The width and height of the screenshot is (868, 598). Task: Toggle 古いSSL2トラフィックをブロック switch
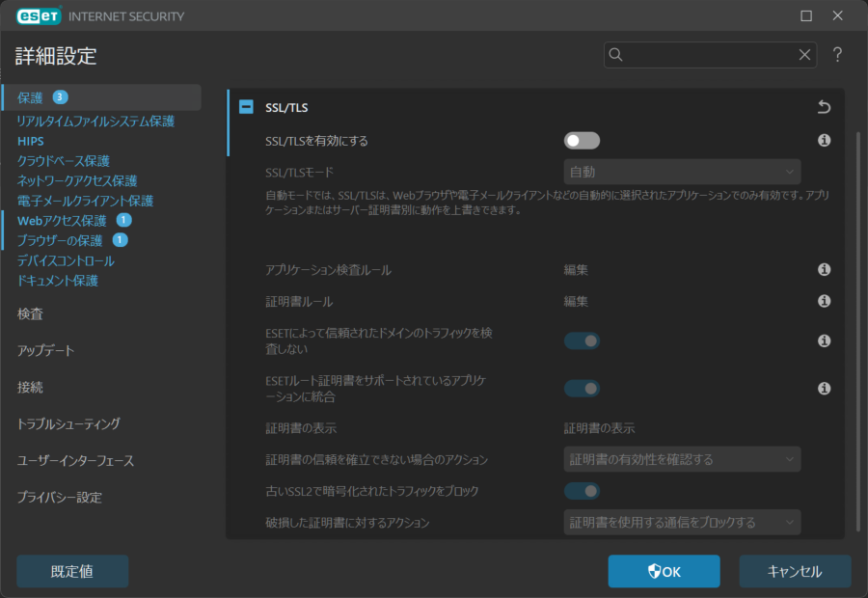click(x=582, y=491)
